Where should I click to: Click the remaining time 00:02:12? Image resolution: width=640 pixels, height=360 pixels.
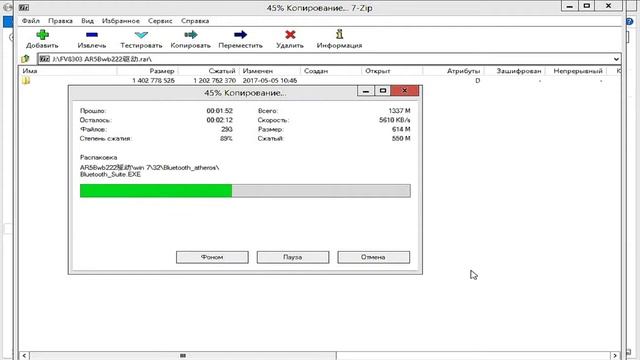[x=220, y=120]
